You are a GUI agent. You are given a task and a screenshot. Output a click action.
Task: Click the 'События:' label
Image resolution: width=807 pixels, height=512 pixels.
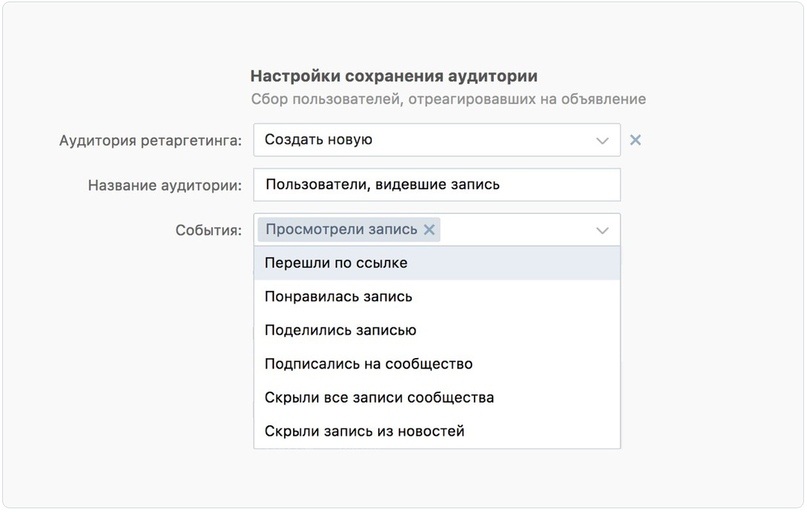pos(208,230)
